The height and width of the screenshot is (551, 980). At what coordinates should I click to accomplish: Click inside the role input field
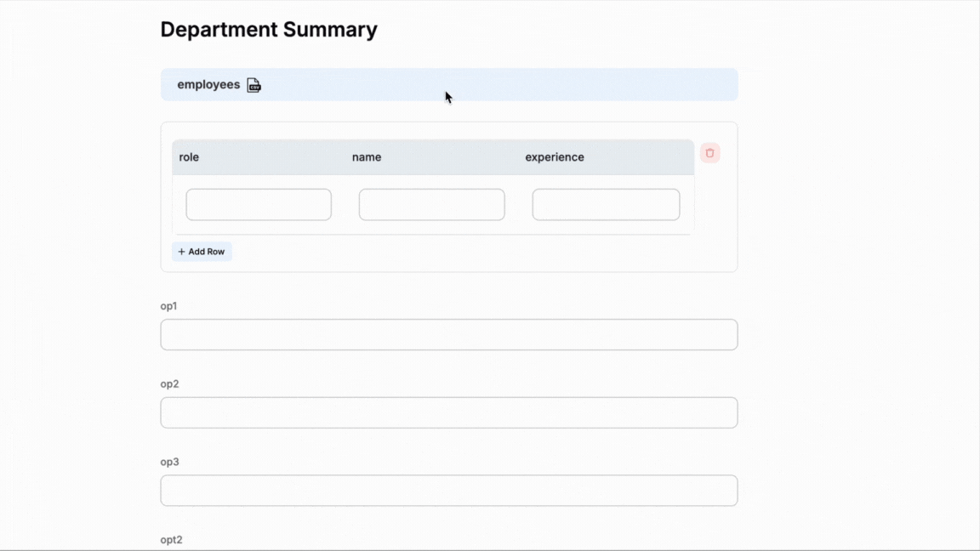pyautogui.click(x=258, y=204)
